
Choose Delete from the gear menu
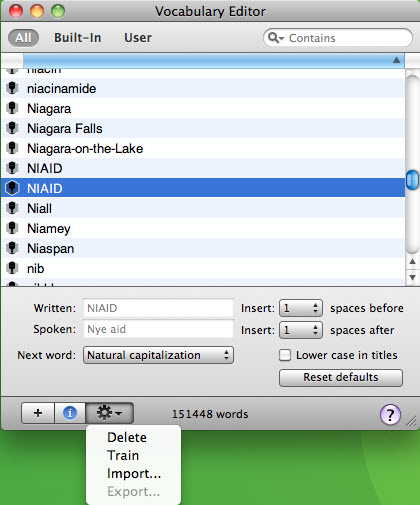tap(127, 437)
